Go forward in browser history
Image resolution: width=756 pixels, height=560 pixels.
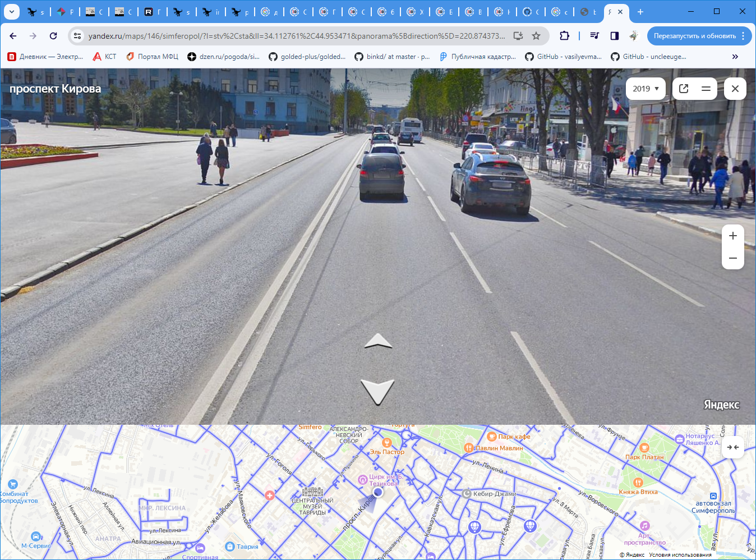33,36
